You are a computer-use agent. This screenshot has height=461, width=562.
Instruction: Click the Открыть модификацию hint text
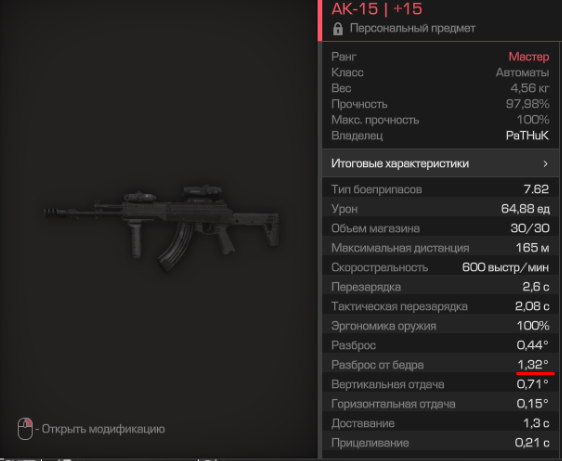tap(103, 429)
